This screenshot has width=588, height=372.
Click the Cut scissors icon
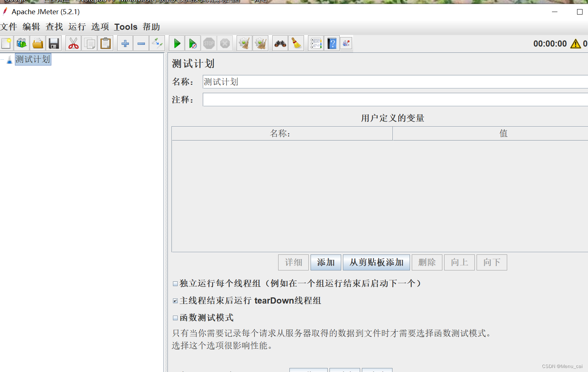[x=74, y=44]
